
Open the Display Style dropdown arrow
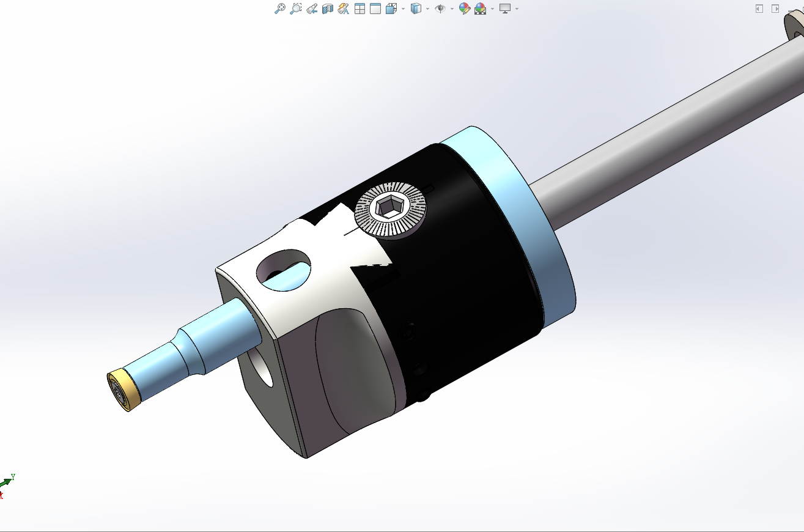pyautogui.click(x=427, y=9)
